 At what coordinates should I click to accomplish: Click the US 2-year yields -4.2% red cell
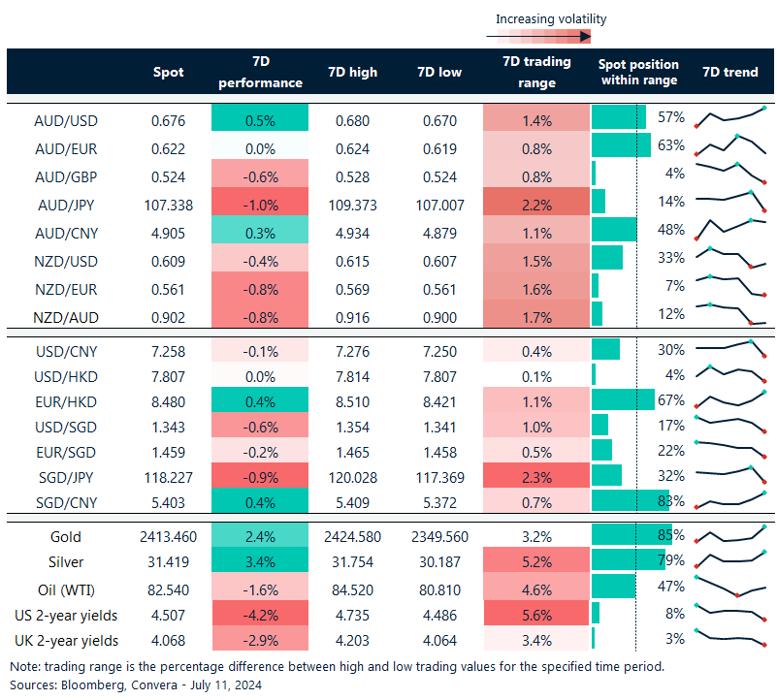(x=259, y=614)
